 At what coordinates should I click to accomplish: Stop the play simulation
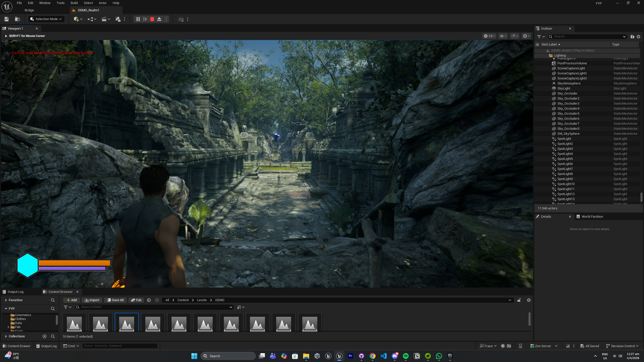click(x=152, y=19)
